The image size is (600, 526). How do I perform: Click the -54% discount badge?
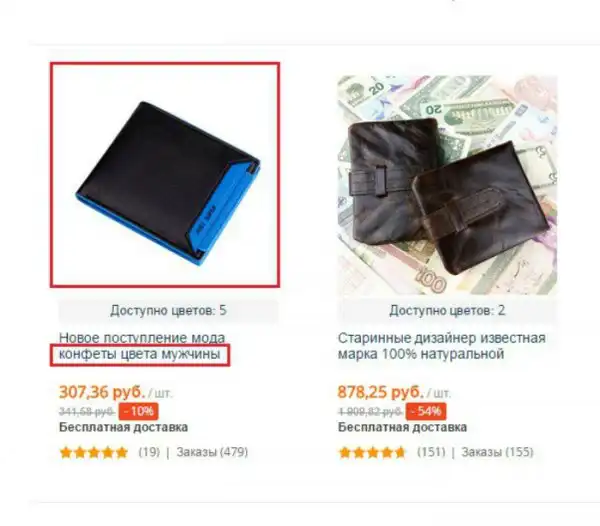[426, 411]
